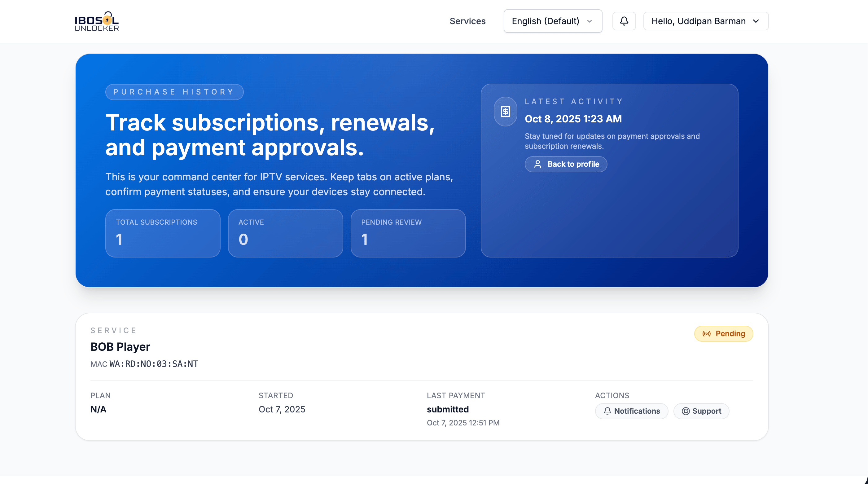Open the notifications bell in header

coord(624,21)
